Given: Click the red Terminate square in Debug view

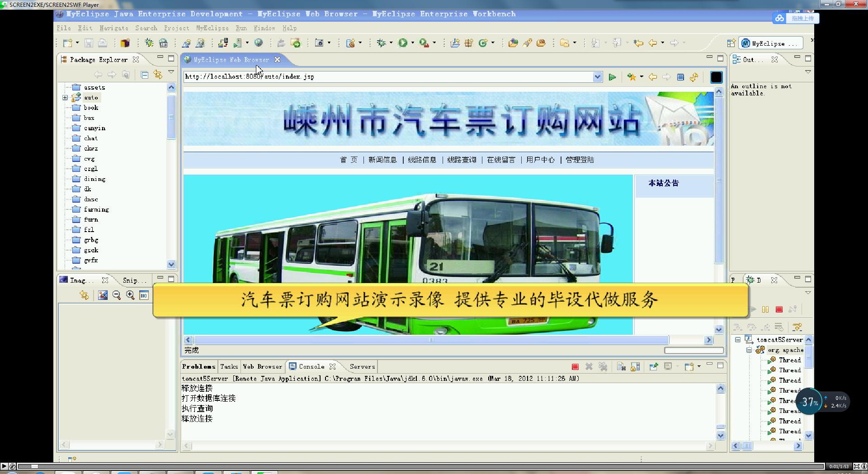Looking at the screenshot, I should [x=779, y=309].
